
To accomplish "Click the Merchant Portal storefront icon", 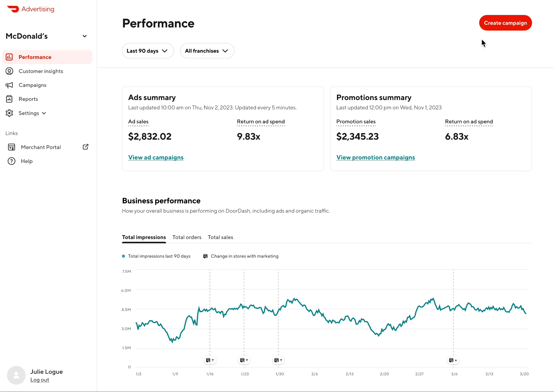I will 11,147.
